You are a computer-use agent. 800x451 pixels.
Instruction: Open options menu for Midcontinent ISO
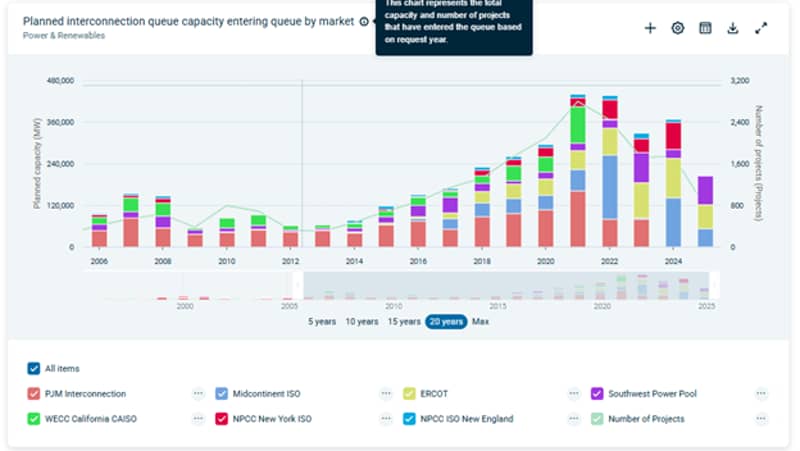(x=386, y=393)
